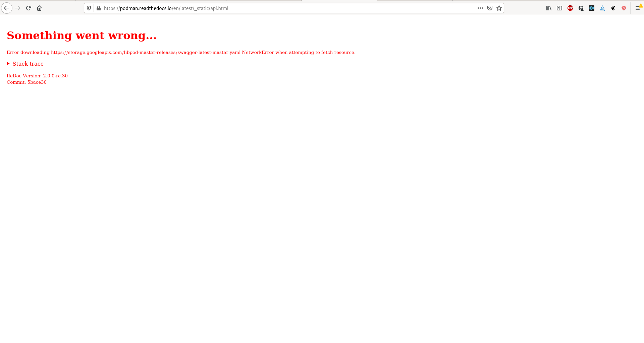Open the hamburger application menu
Viewport: 644px width, 343px height.
pos(638,8)
